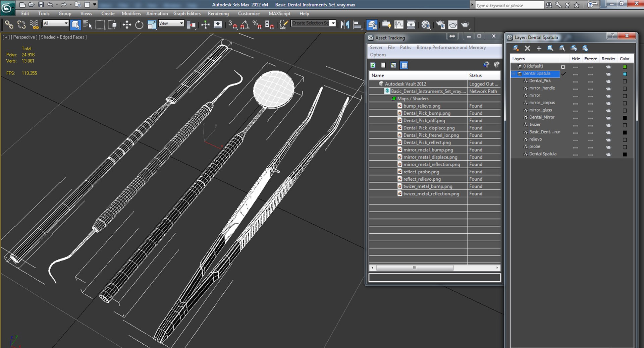The image size is (644, 348).
Task: Toggle Percent Snap
Action: 257,24
